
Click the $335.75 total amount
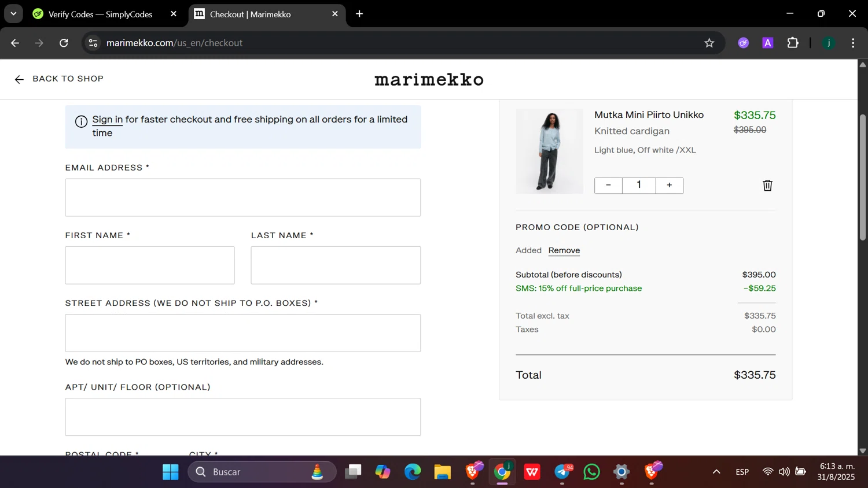(x=755, y=375)
